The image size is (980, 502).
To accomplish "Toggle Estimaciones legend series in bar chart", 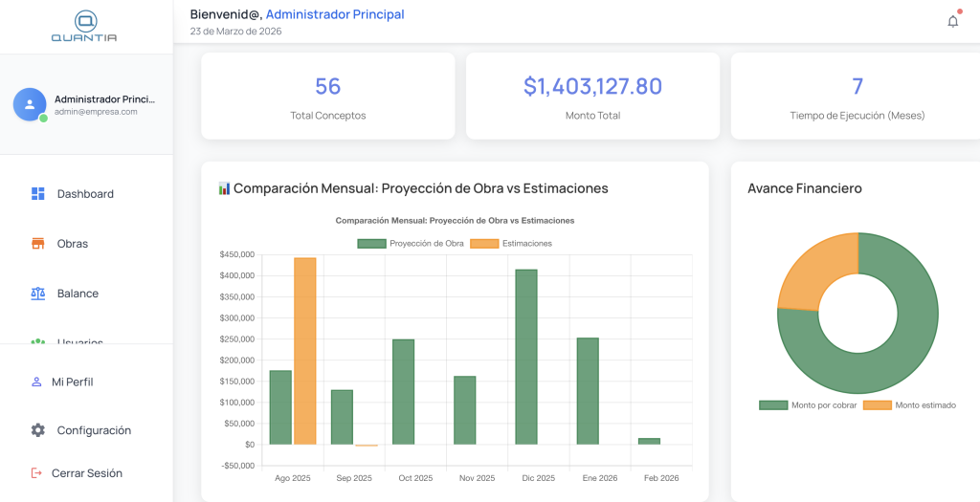I will click(x=512, y=244).
